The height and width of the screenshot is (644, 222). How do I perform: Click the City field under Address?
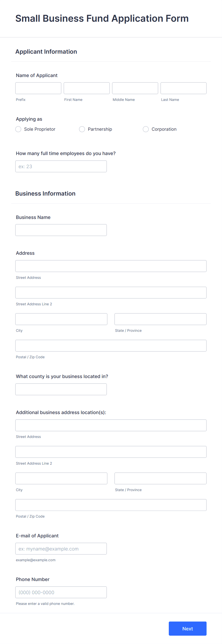[x=61, y=319]
